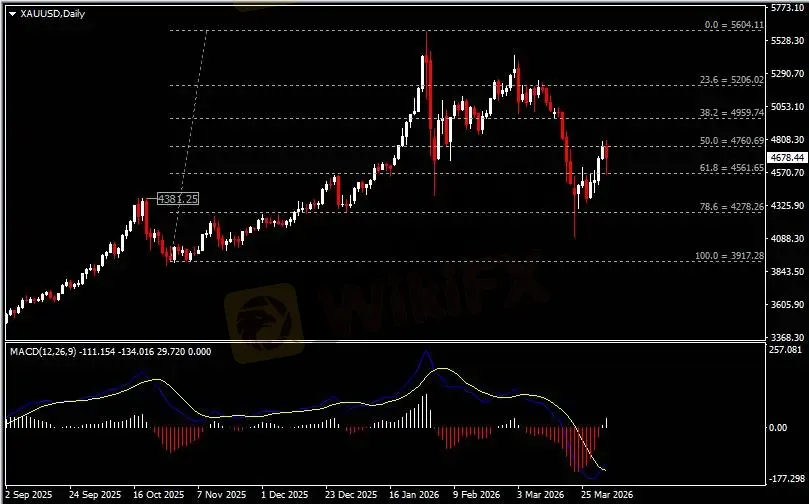Viewport: 809px width, 504px height.
Task: Click the 9 Feb 2026 date label
Action: point(477,495)
